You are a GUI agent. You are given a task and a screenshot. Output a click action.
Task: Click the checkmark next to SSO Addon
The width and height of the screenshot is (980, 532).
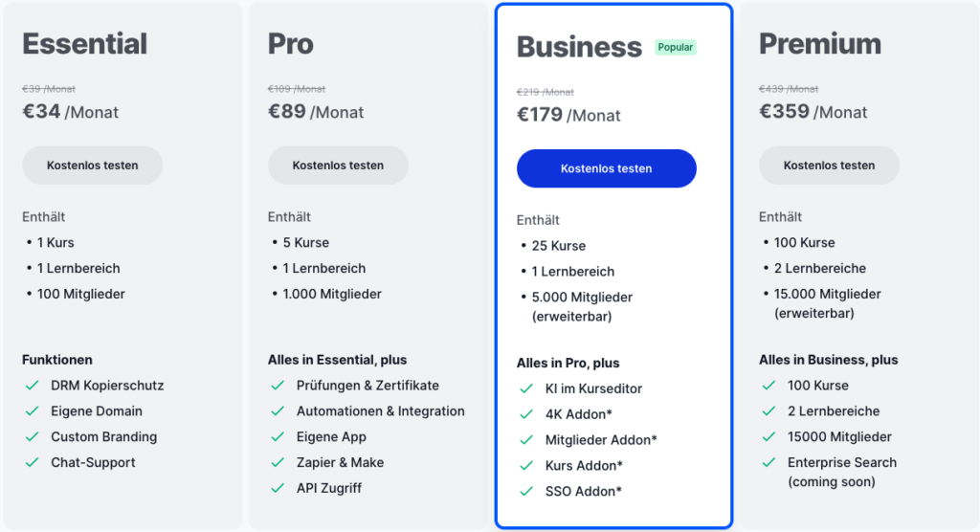coord(525,492)
